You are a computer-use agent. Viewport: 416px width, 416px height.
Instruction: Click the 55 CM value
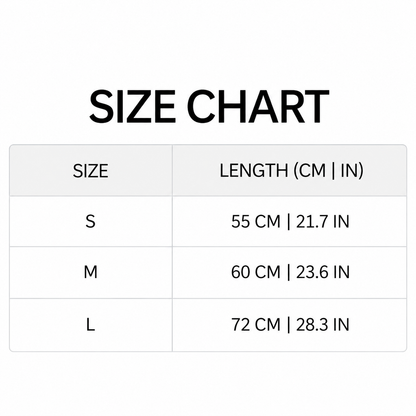click(256, 222)
